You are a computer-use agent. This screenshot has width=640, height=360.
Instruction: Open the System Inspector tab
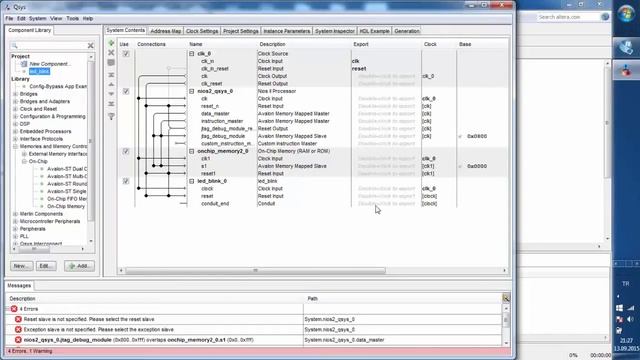click(335, 31)
